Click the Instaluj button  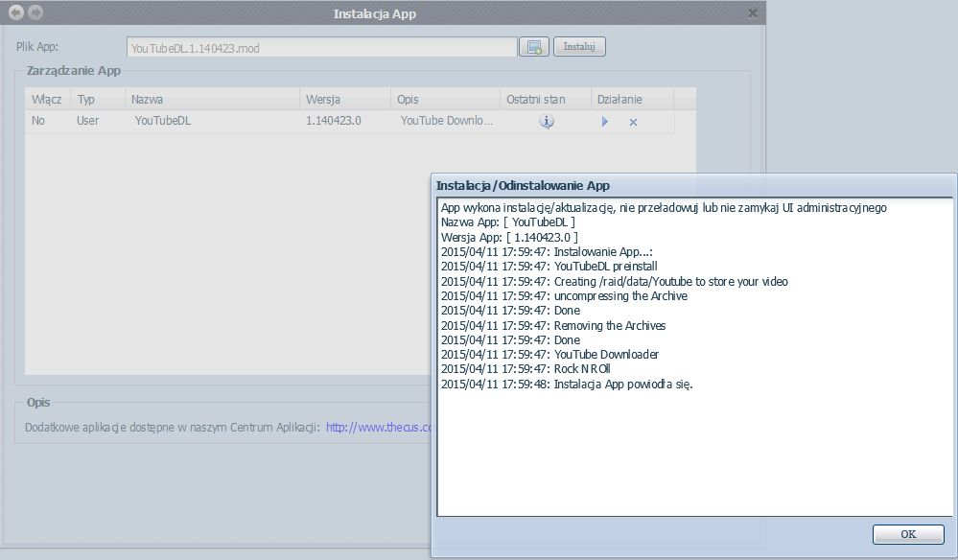[579, 47]
